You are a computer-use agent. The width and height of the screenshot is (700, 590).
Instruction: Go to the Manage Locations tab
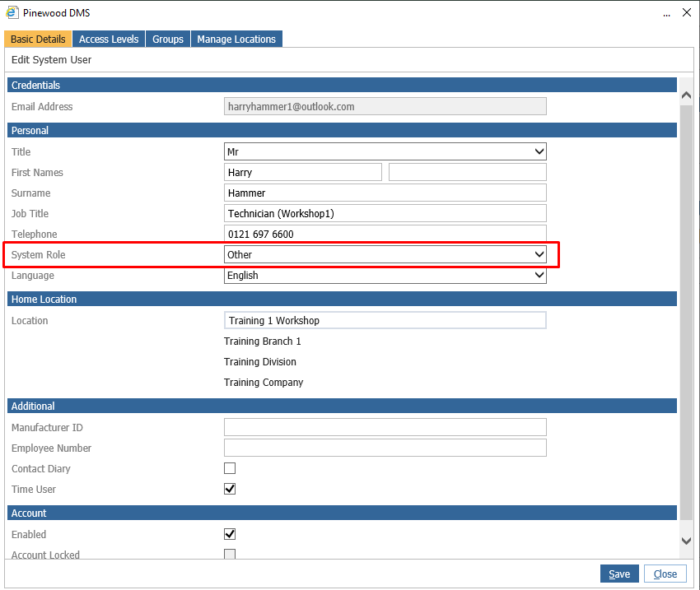tap(236, 39)
